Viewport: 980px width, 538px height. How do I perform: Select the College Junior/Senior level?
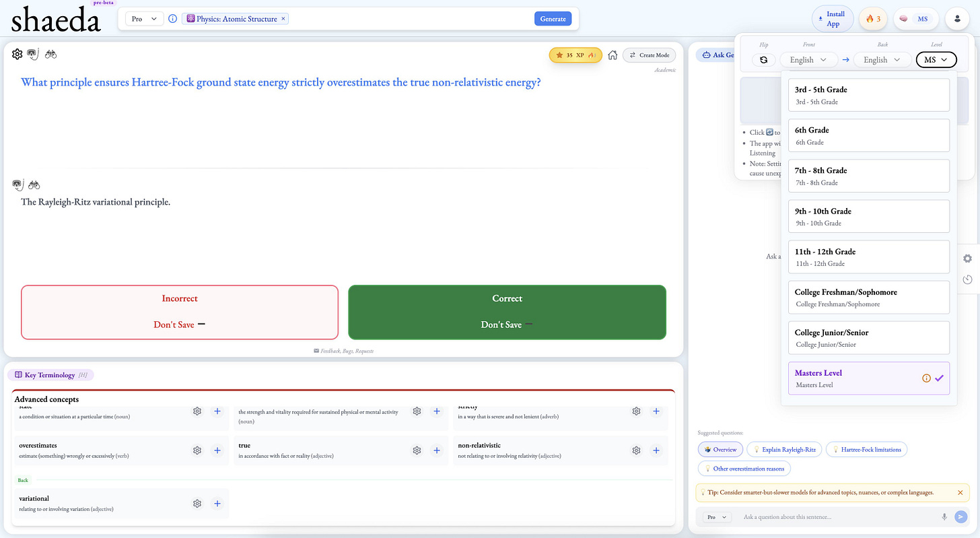coord(869,337)
